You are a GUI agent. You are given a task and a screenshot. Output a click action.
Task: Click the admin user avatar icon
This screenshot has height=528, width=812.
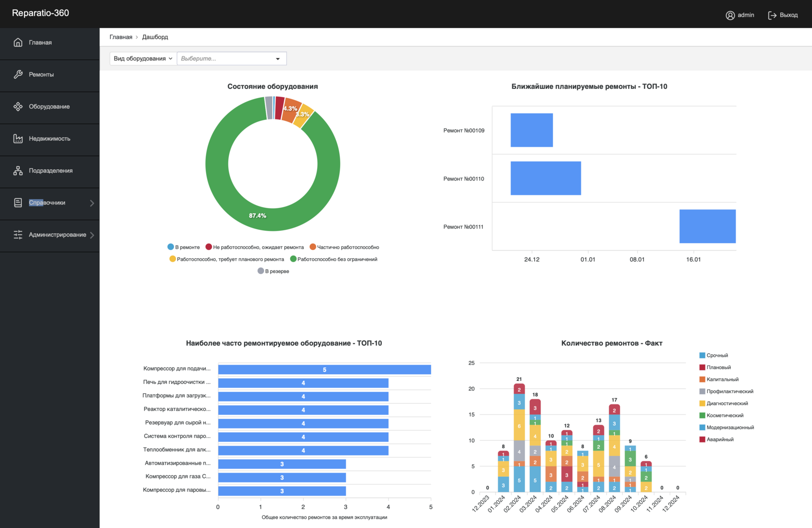[x=730, y=15]
